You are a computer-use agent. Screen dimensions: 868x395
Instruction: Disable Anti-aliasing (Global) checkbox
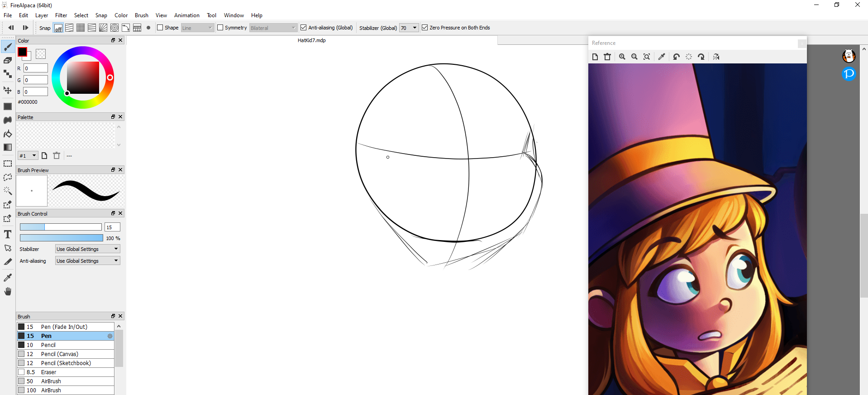[x=303, y=28]
